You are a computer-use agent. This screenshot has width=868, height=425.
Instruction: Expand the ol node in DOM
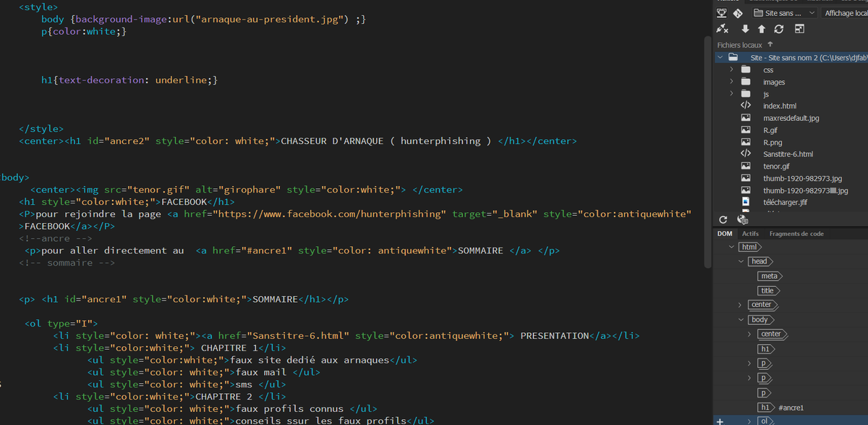click(749, 421)
